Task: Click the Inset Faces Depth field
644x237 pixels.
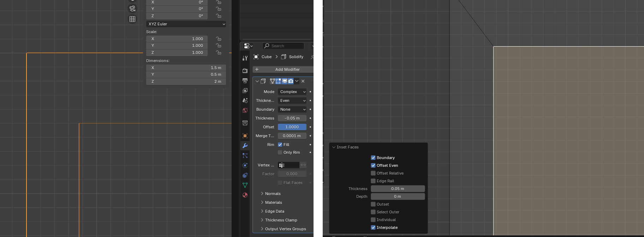Action: pos(398,196)
